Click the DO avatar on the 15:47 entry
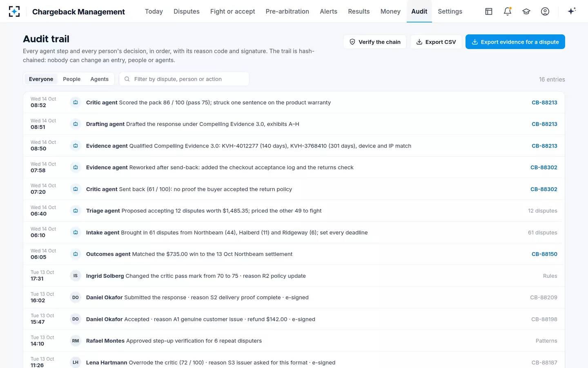The image size is (588, 368). (x=76, y=319)
